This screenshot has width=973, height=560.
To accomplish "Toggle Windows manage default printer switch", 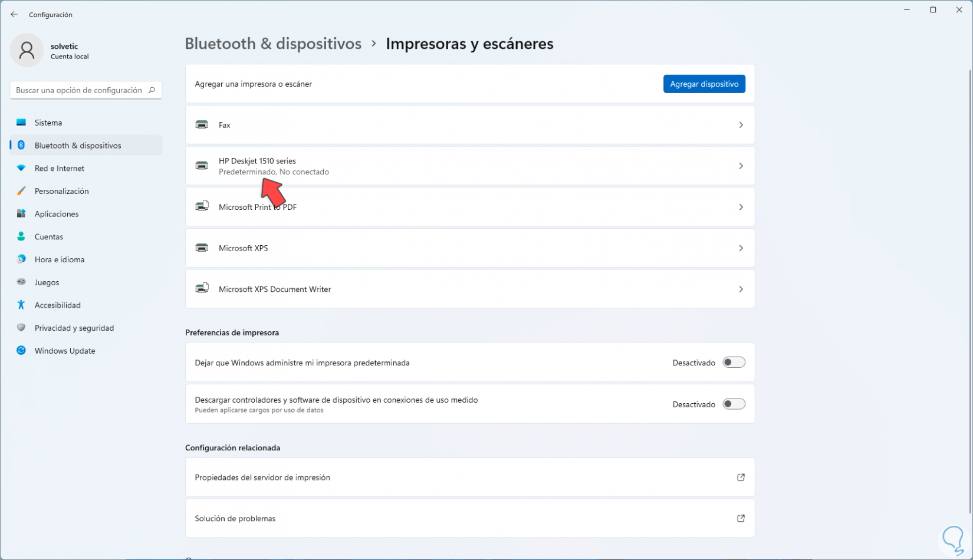I will pyautogui.click(x=734, y=363).
